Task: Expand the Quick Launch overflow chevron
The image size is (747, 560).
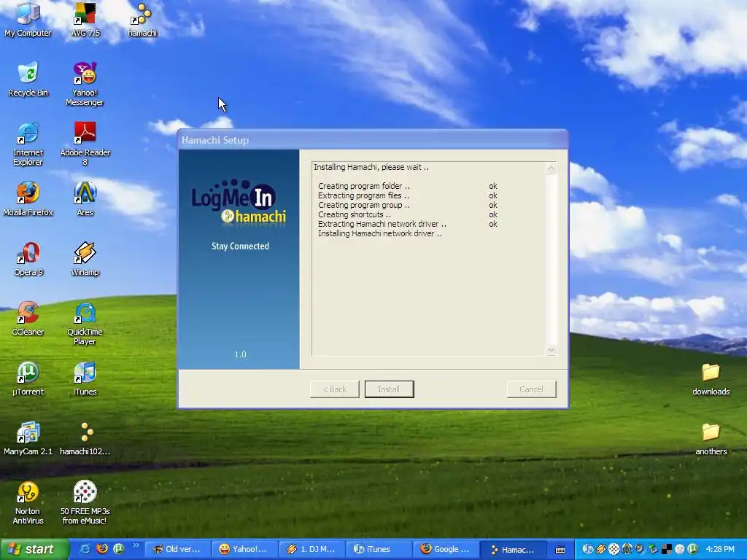Action: 136,546
